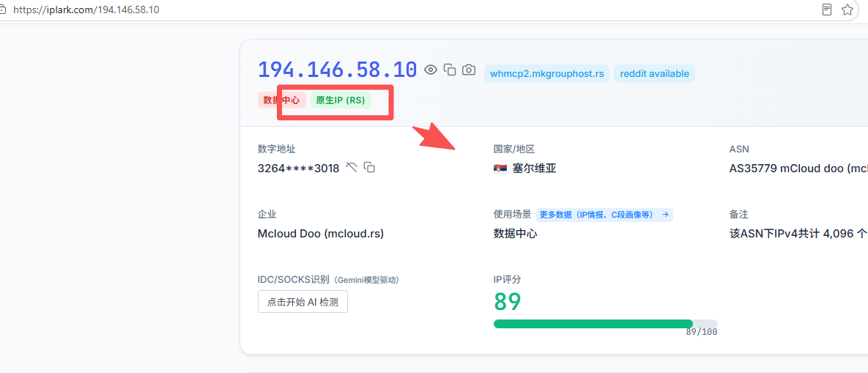
Task: Click the IDC/SOCKS识别 label
Action: pyautogui.click(x=294, y=279)
